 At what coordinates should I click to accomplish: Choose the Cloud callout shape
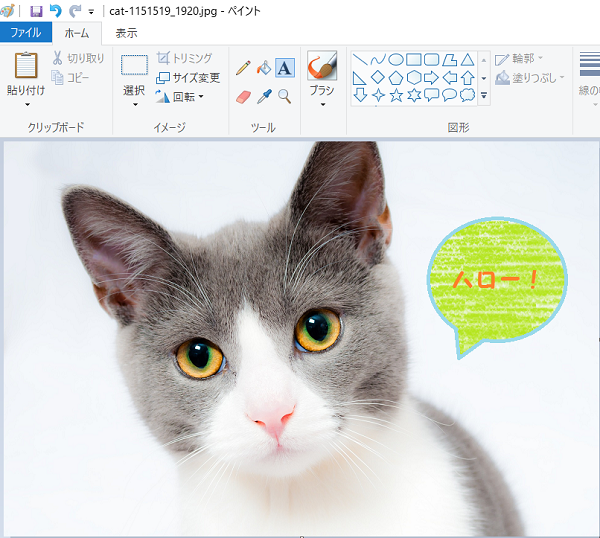pos(467,95)
